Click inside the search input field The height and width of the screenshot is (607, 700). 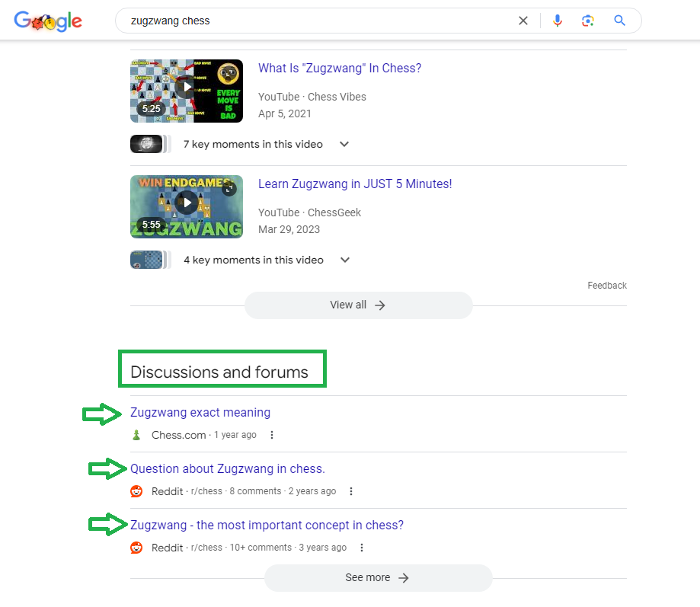point(305,21)
